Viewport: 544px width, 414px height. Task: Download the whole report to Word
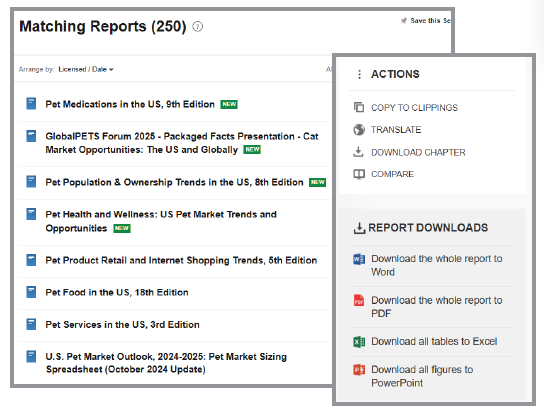pos(436,265)
